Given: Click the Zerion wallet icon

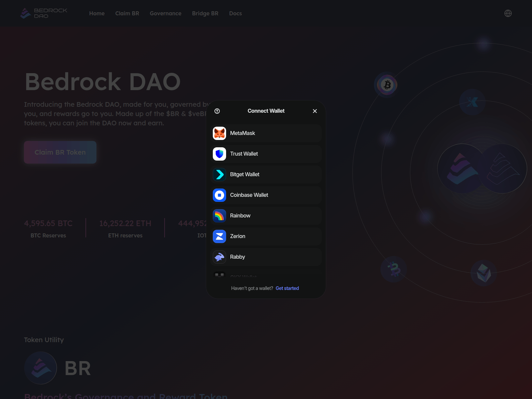Looking at the screenshot, I should click(x=219, y=236).
